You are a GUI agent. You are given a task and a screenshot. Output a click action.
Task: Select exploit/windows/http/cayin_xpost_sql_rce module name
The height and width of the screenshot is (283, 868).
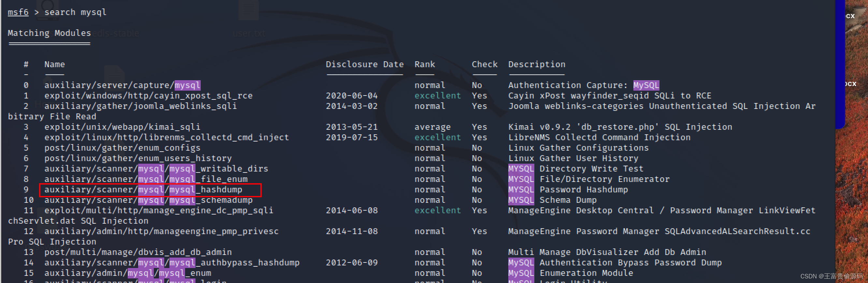click(149, 96)
